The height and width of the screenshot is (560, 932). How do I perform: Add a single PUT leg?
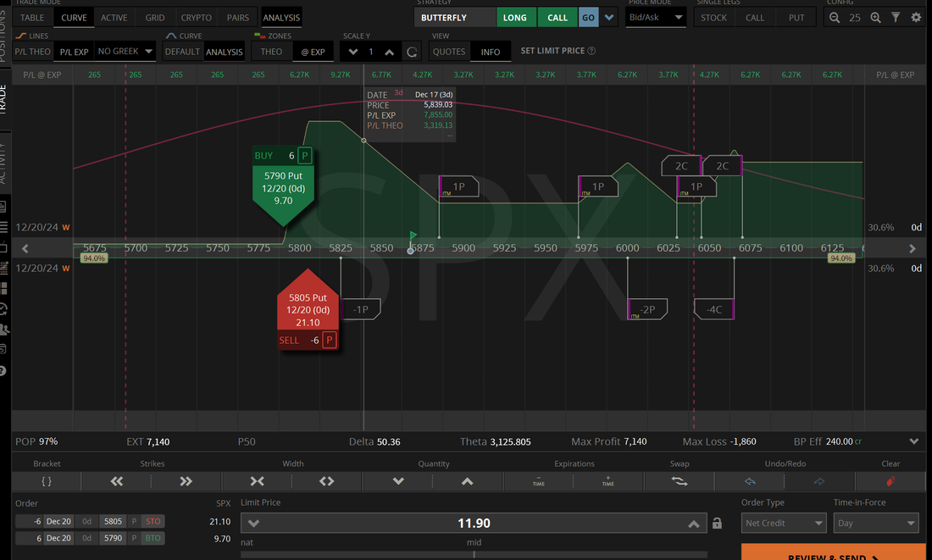pyautogui.click(x=796, y=18)
